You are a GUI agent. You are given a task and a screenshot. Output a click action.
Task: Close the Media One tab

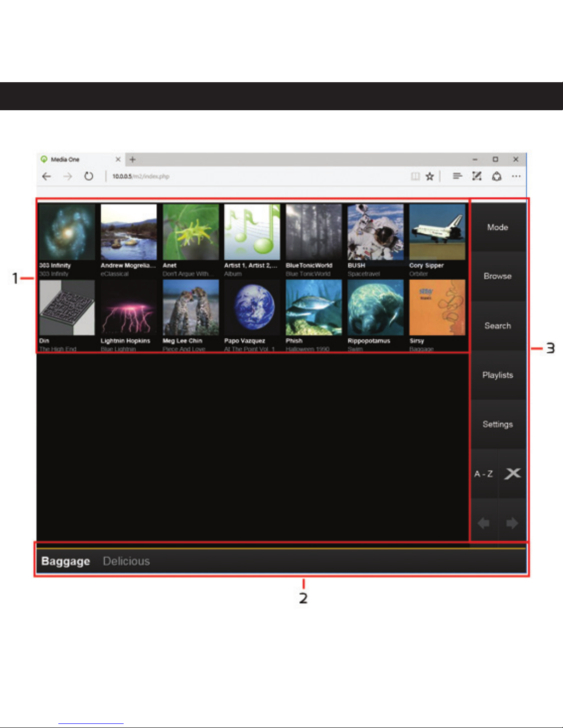118,159
